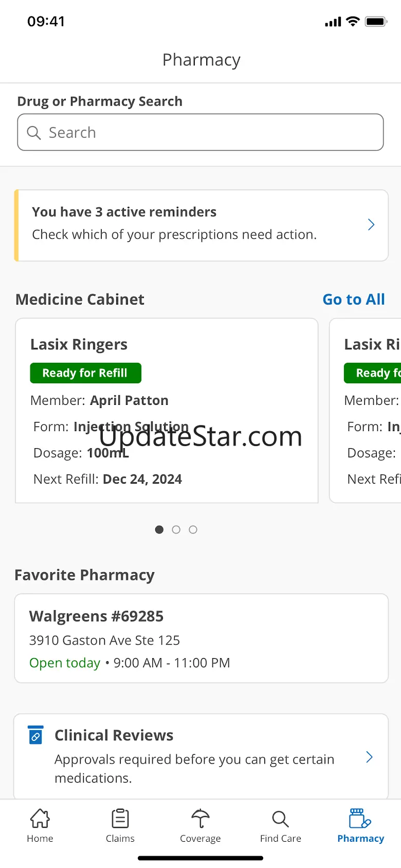
Task: Click the Drug or Pharmacy Search field
Action: pos(200,132)
